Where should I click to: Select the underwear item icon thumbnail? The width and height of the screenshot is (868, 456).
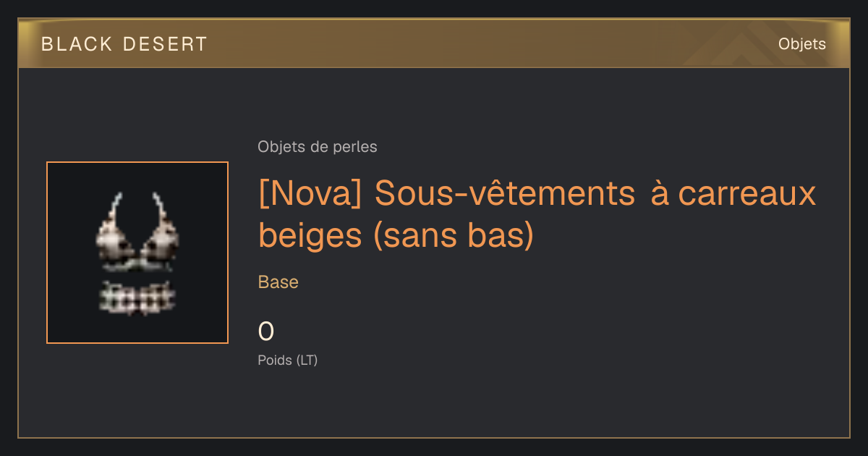(x=137, y=253)
